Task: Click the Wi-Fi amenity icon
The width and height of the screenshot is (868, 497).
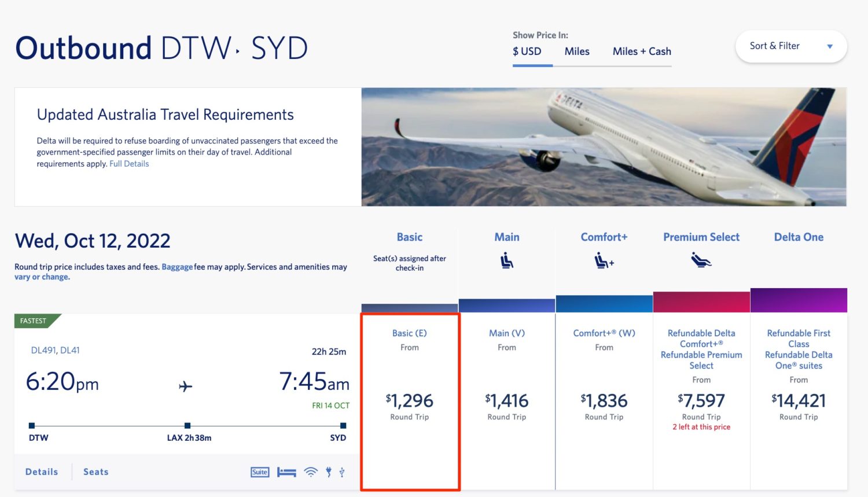Action: (x=311, y=472)
